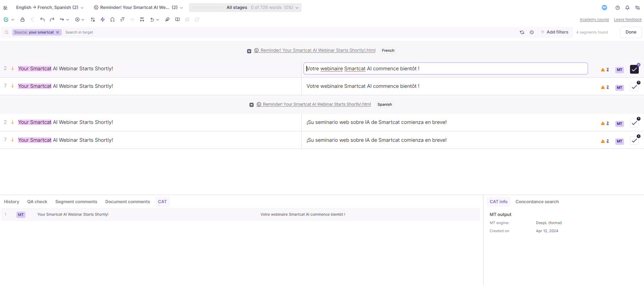The height and width of the screenshot is (285, 644).
Task: Confirm Spanish segment 2 with its checkmark
Action: pos(634,123)
